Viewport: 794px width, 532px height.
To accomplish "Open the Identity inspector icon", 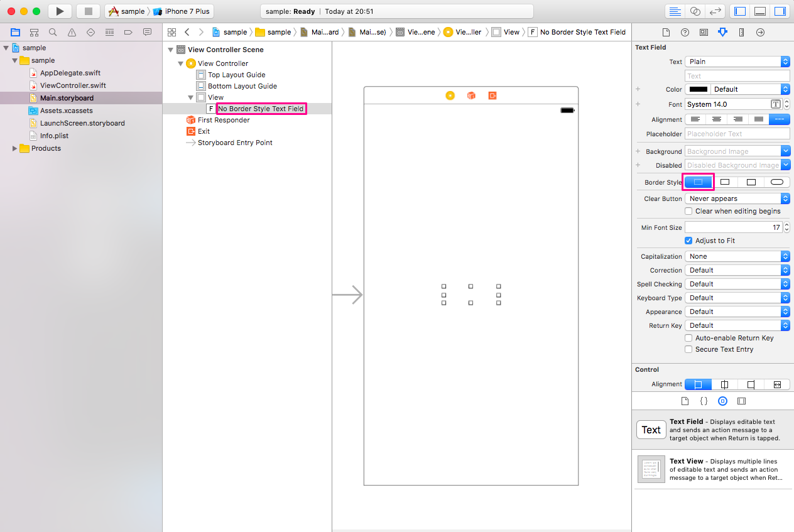I will point(704,32).
